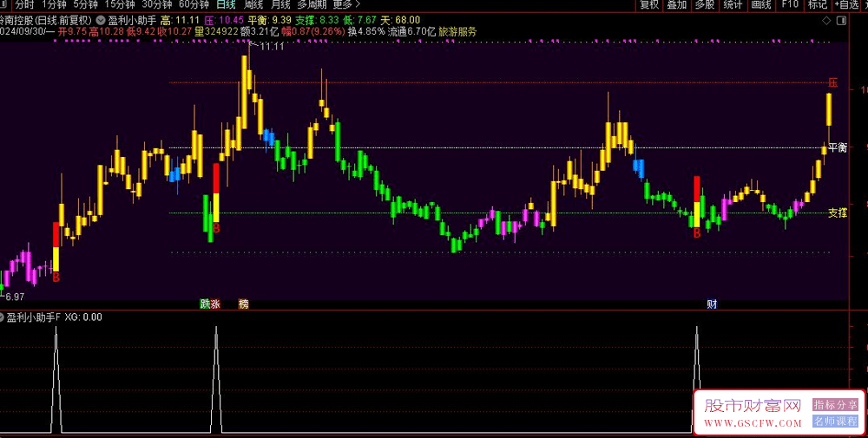Click the second red B buy signal
The height and width of the screenshot is (438, 868).
216,228
